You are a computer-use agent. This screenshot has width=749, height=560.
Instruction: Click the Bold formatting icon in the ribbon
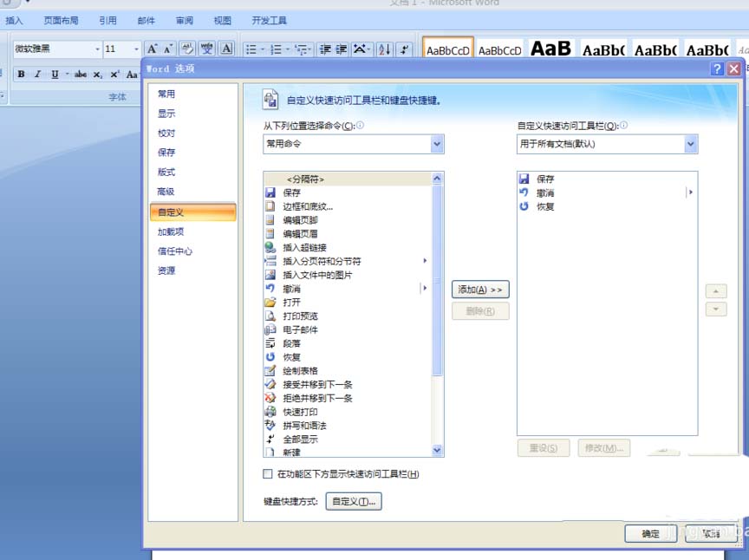coord(21,74)
